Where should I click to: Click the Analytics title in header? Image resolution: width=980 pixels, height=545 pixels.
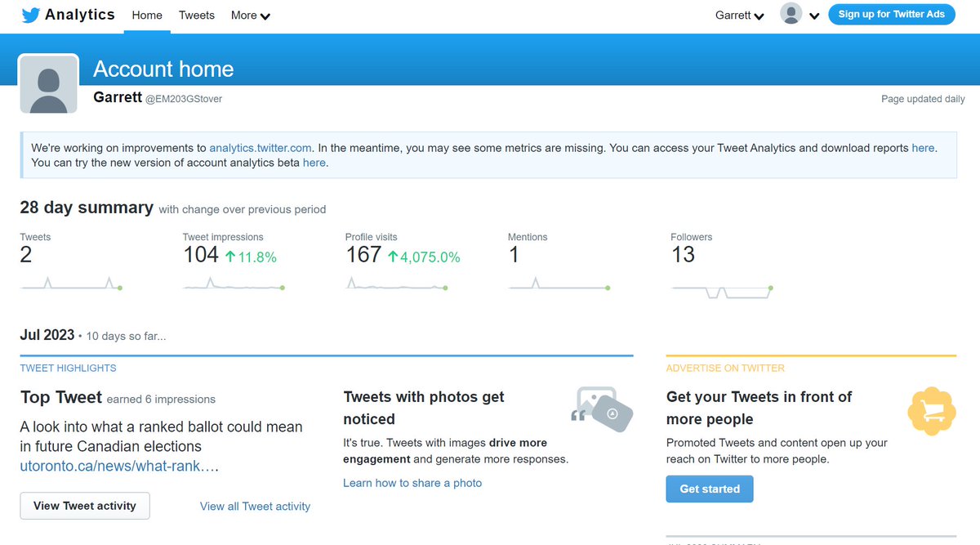pyautogui.click(x=80, y=15)
